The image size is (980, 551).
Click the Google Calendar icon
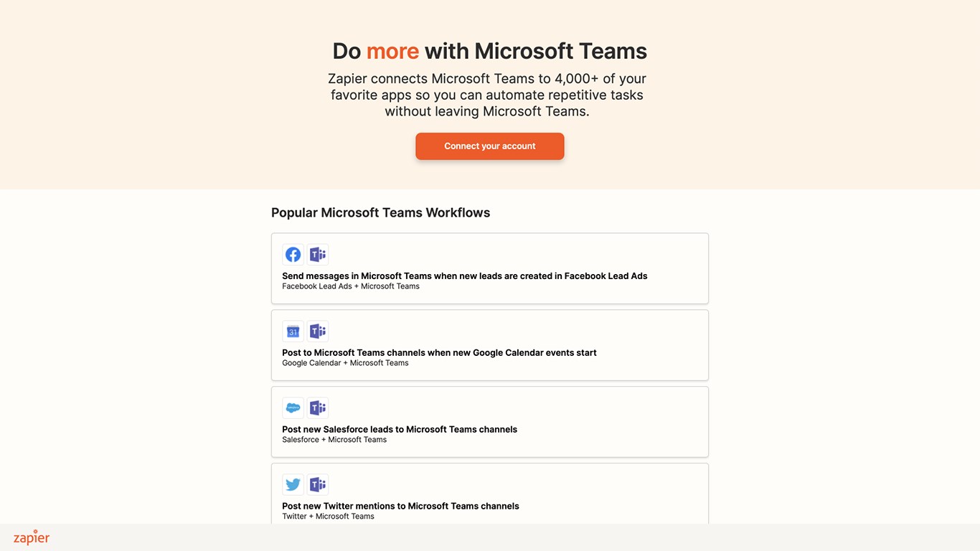pos(293,331)
